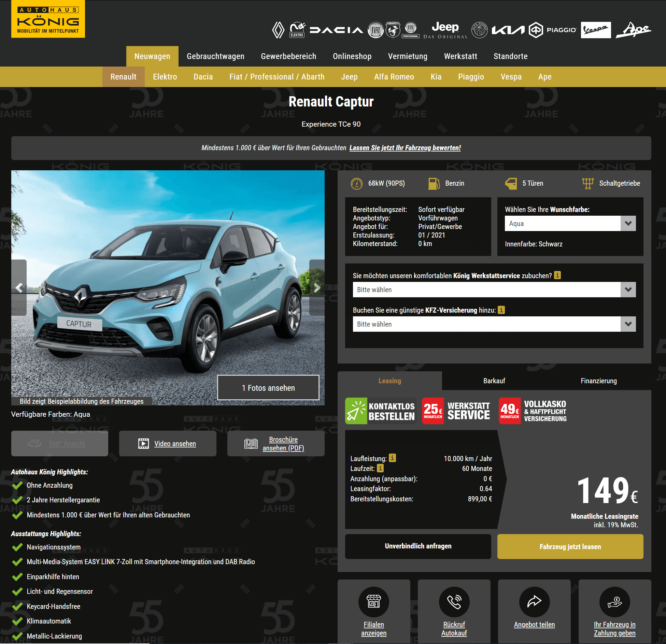Click Lassen Sie jetzt Ihr Fahrzeug bewerten link
This screenshot has height=644, width=666.
pos(405,148)
